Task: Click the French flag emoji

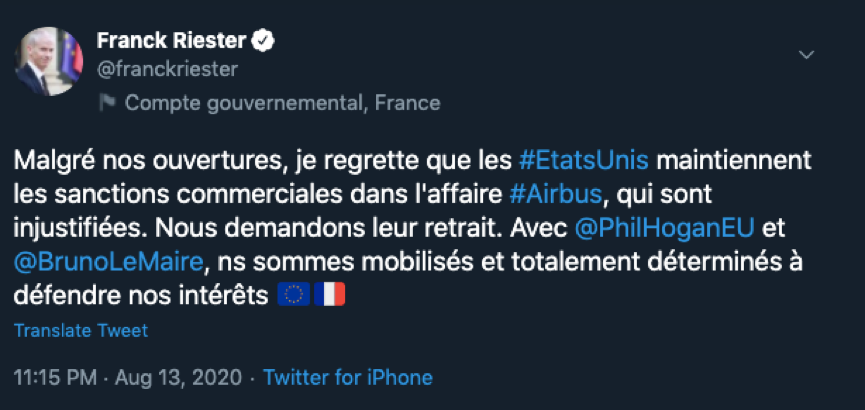Action: click(328, 297)
